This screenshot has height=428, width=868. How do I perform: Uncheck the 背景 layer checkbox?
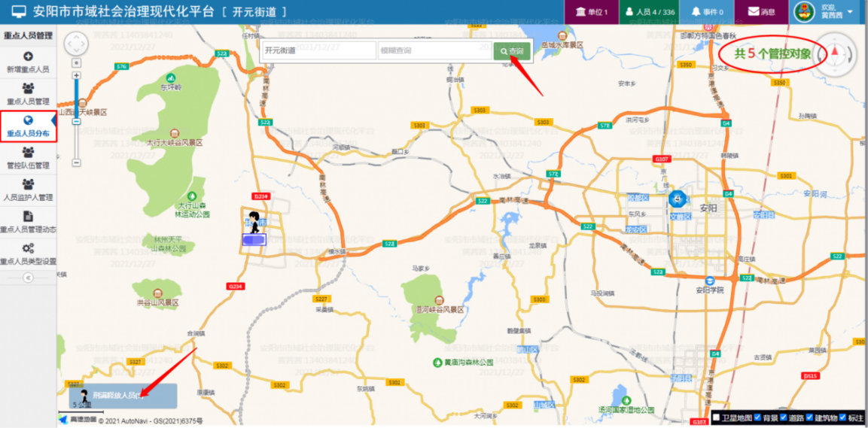757,417
